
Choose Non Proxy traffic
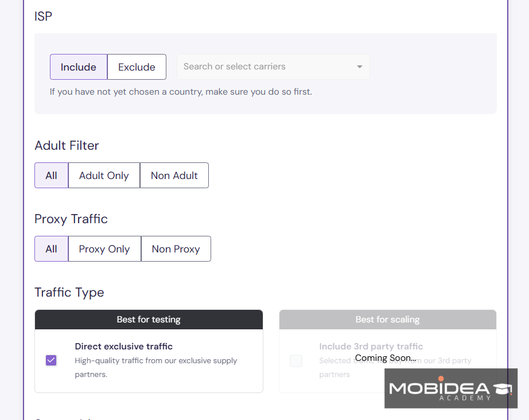point(176,249)
